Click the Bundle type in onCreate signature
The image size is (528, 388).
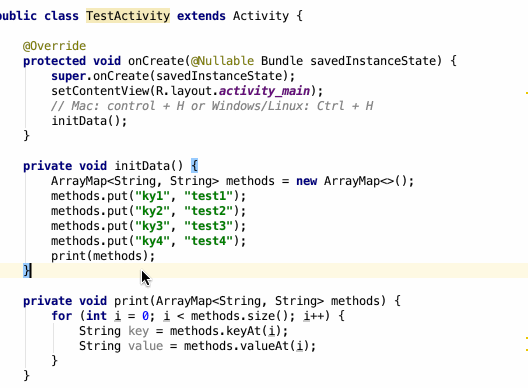tap(282, 61)
